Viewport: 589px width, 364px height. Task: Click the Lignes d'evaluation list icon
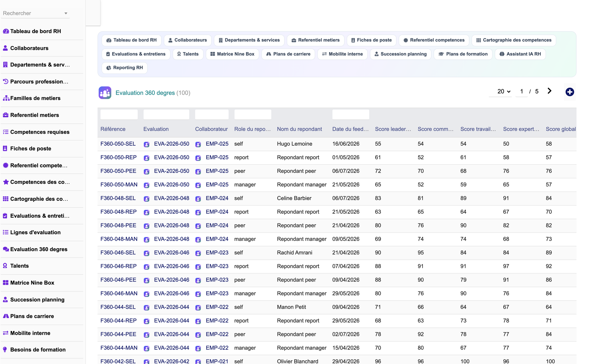(5, 232)
